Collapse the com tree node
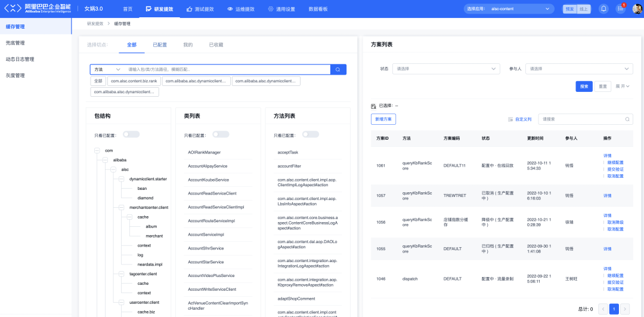The width and height of the screenshot is (644, 317). pos(97,150)
